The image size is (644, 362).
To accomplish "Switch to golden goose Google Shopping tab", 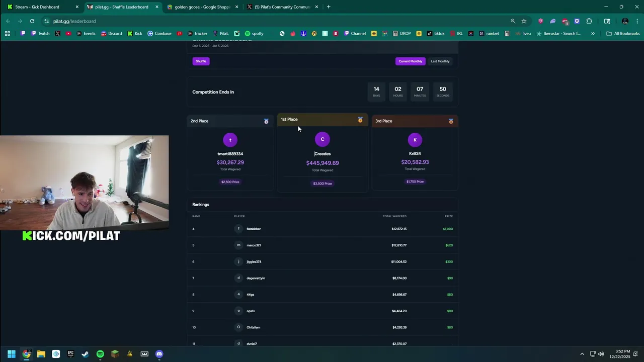I will 202,7.
